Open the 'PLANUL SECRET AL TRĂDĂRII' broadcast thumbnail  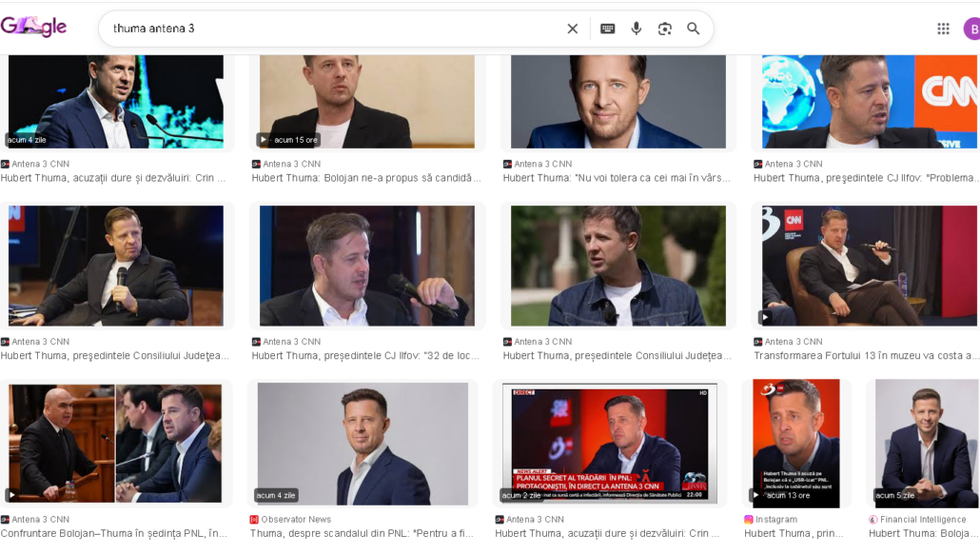[610, 444]
